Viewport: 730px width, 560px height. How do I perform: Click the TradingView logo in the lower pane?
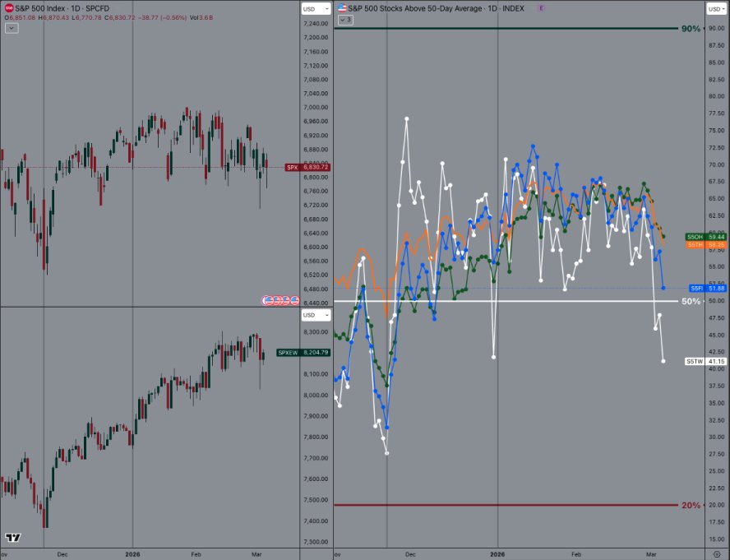pyautogui.click(x=13, y=537)
